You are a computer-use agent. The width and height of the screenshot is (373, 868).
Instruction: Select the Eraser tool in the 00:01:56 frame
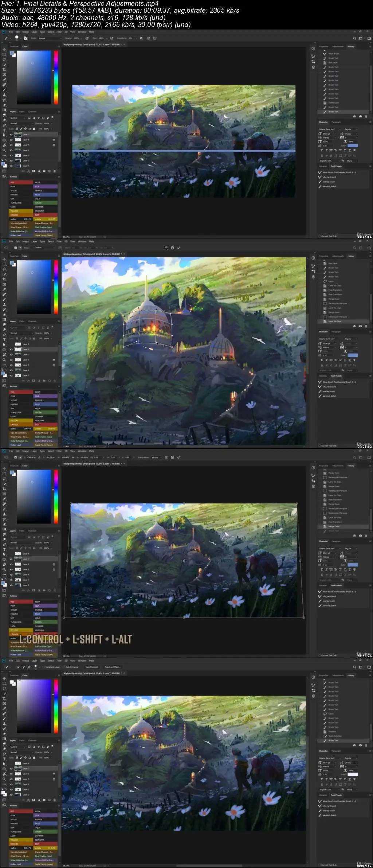coord(4,105)
